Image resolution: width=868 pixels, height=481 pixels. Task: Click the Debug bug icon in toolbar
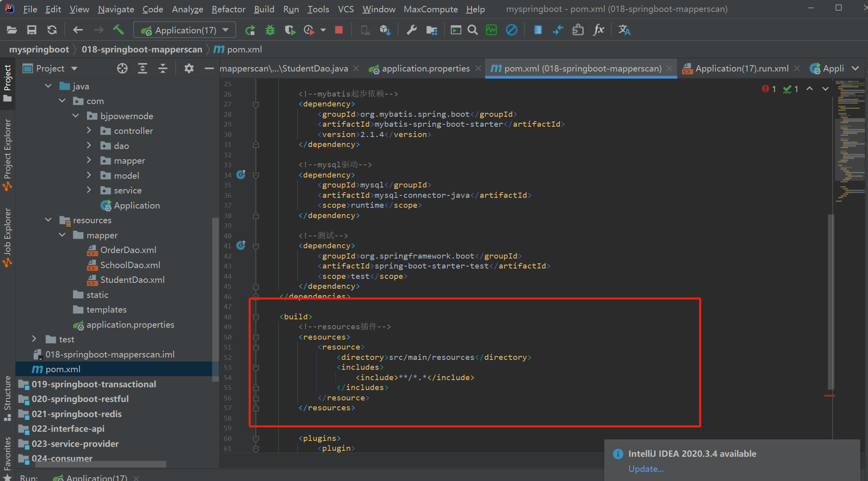click(270, 30)
